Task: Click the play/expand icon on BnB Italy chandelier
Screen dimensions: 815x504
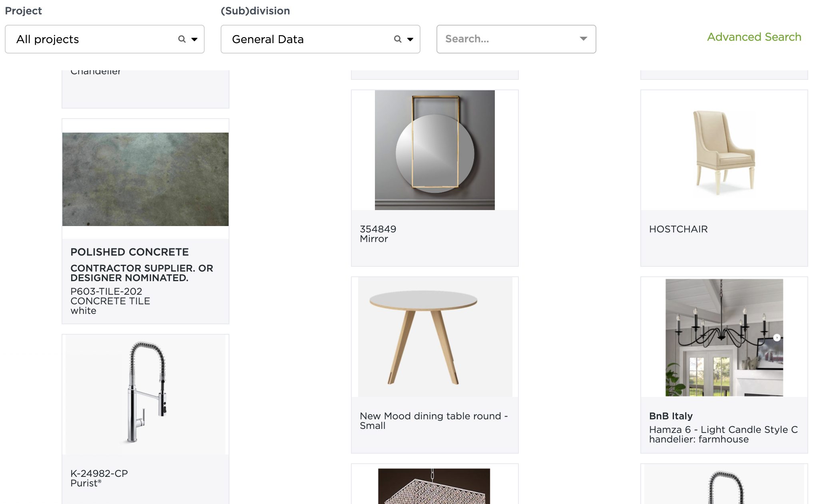Action: (777, 338)
